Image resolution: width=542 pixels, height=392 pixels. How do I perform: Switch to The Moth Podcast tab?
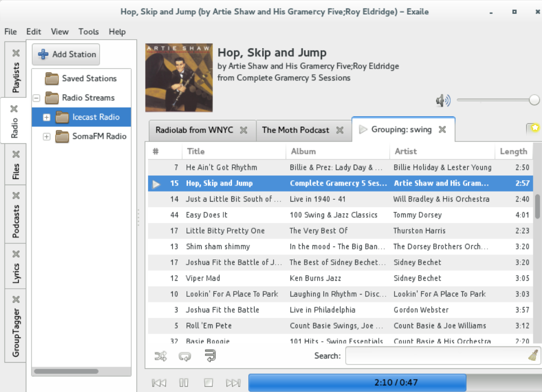295,130
